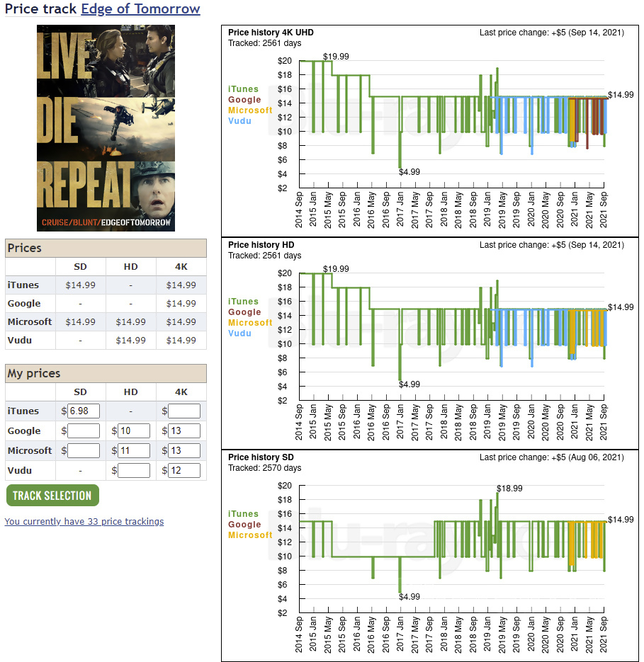Select the Vudu HD $14.99 price cell

click(130, 340)
